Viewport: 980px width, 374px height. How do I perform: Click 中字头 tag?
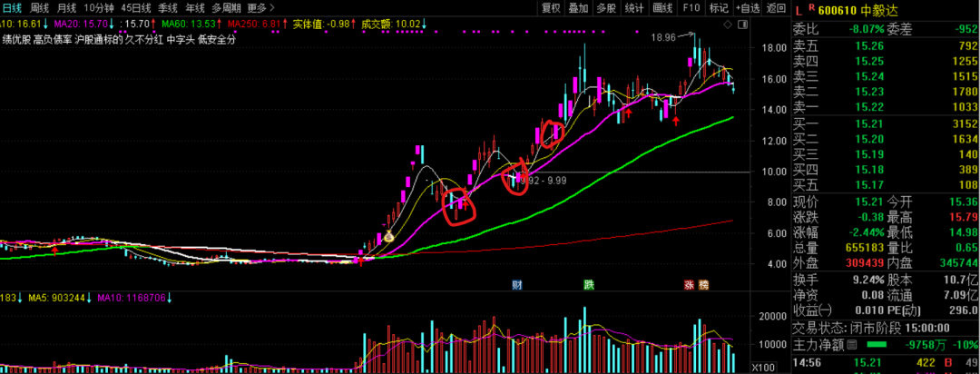tap(181, 39)
